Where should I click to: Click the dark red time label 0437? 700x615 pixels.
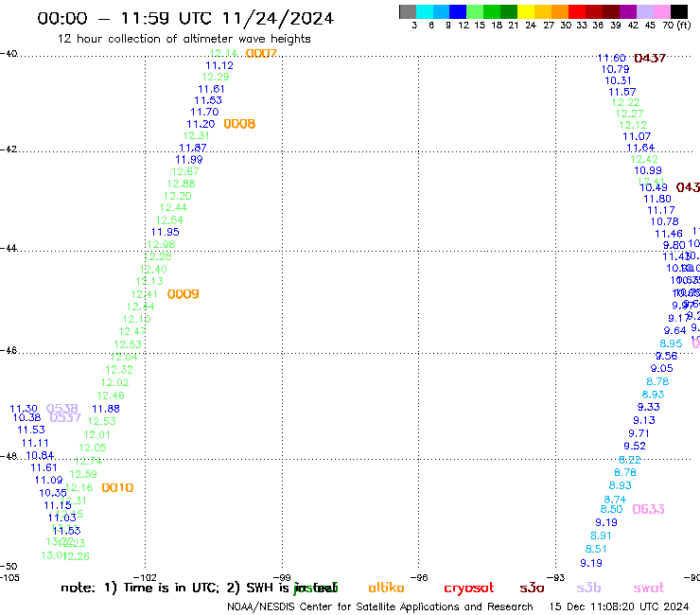[650, 58]
